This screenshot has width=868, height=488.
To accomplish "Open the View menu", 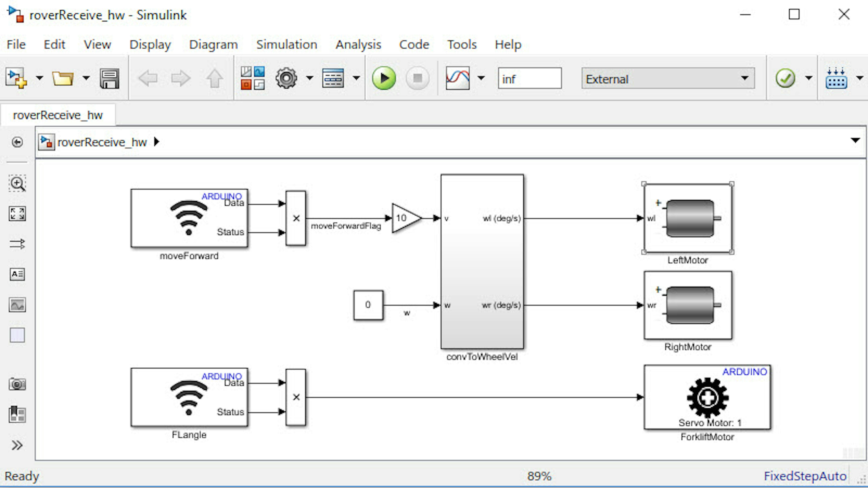I will [x=97, y=44].
